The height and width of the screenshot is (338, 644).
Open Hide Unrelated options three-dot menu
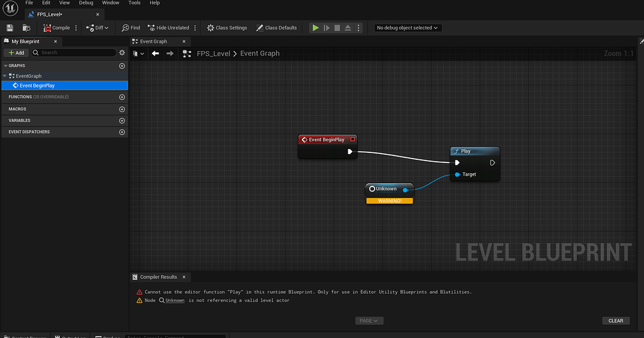coord(195,28)
